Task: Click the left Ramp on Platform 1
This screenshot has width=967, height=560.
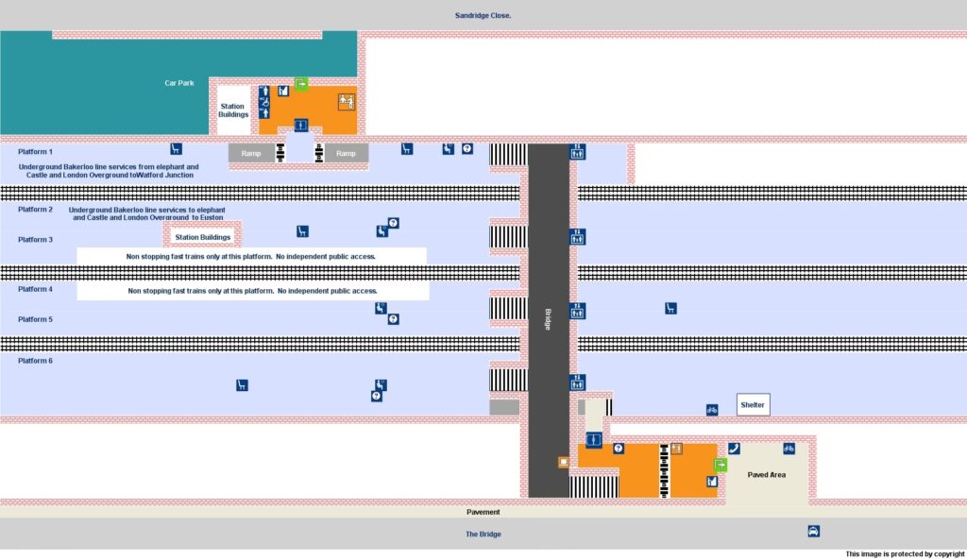Action: [252, 153]
